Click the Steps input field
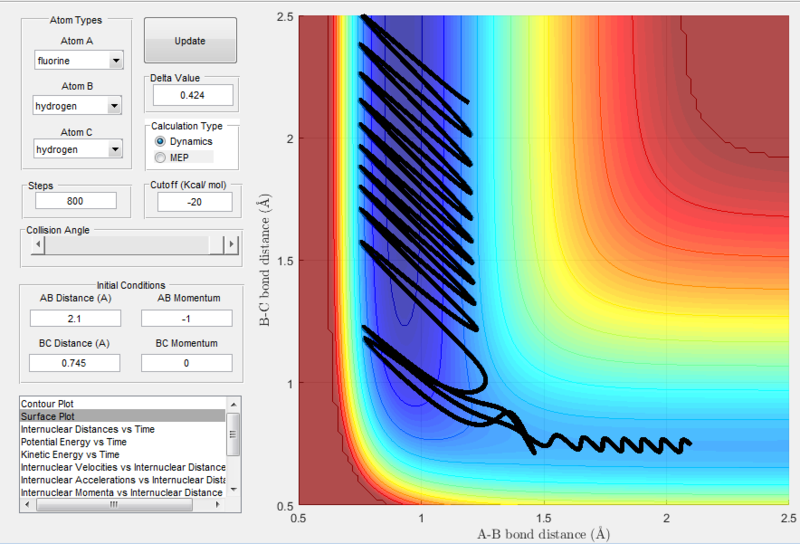 [76, 201]
